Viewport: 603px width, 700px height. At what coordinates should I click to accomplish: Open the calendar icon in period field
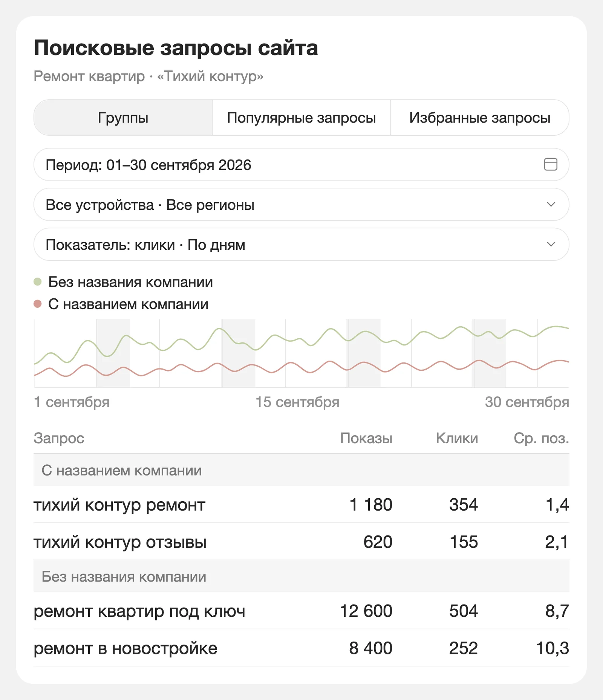tap(551, 164)
